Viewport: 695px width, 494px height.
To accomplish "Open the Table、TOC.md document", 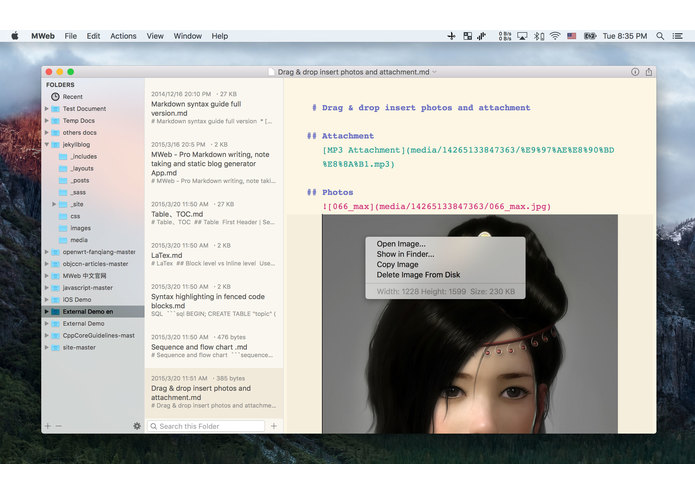I will (214, 213).
